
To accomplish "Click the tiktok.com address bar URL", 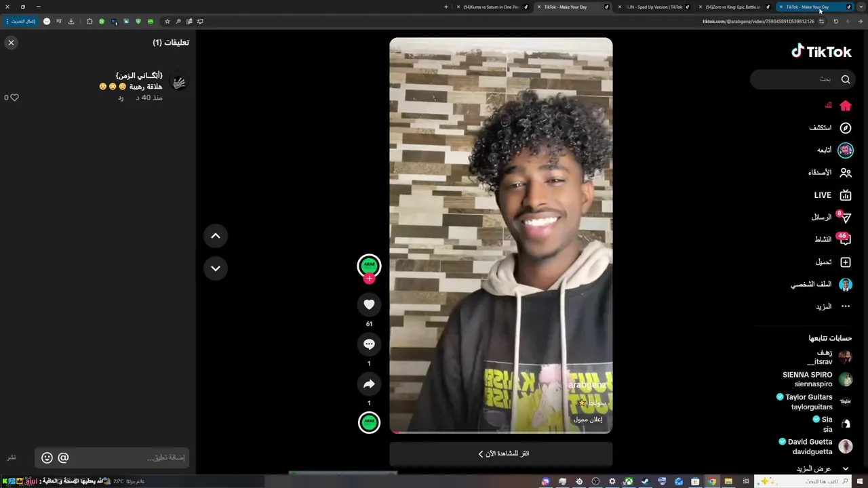I will click(758, 21).
